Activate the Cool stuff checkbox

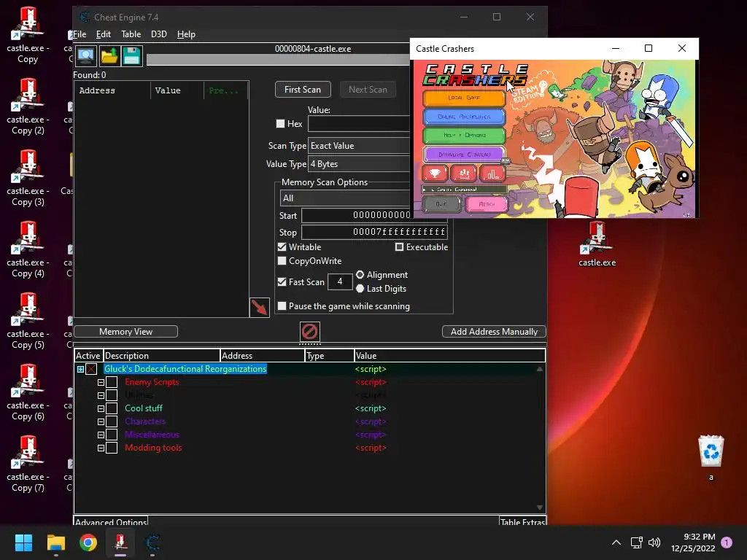point(112,408)
